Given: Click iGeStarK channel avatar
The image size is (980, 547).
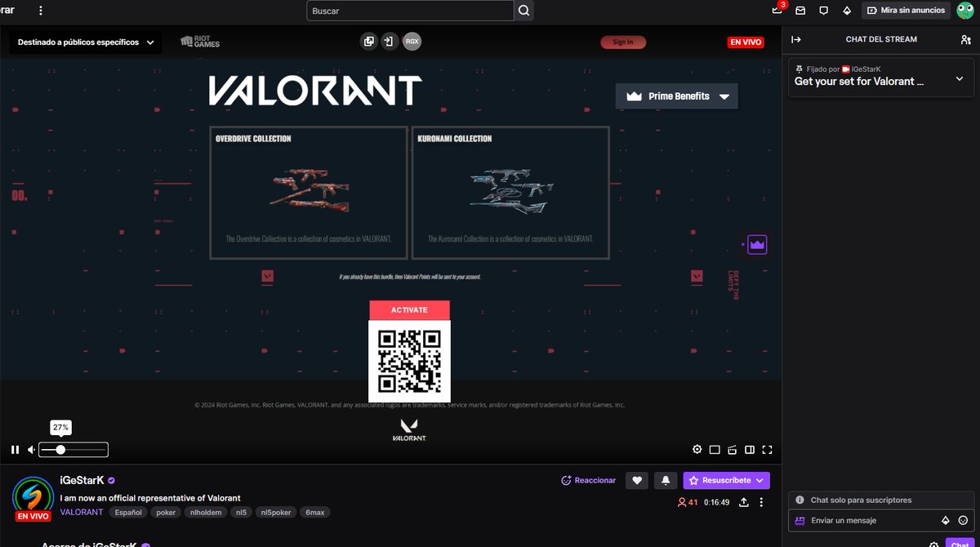Looking at the screenshot, I should (x=33, y=496).
